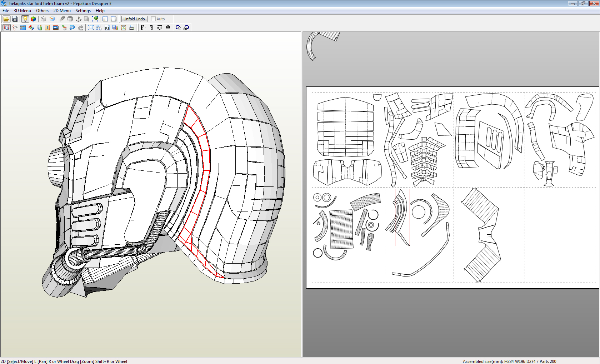
Task: Click the arrange parts squares icon
Action: coord(99,28)
